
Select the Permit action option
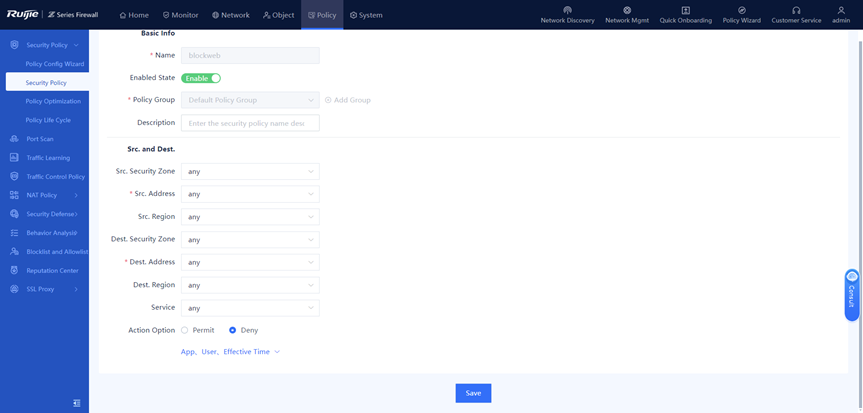[185, 330]
